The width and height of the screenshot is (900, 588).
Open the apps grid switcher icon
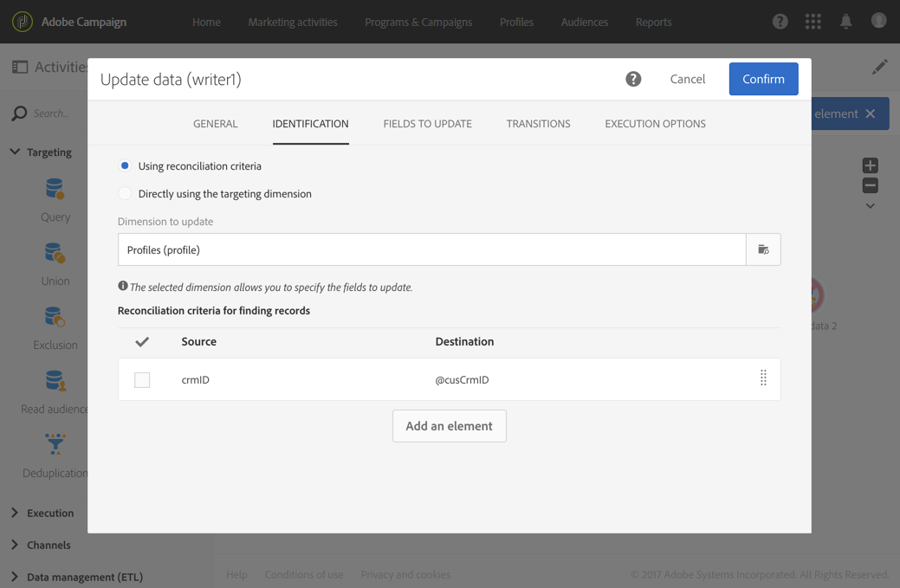813,22
